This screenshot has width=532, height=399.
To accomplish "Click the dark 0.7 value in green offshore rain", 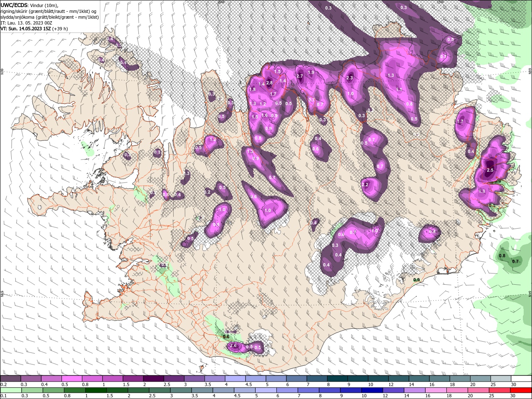I will pos(515,261).
